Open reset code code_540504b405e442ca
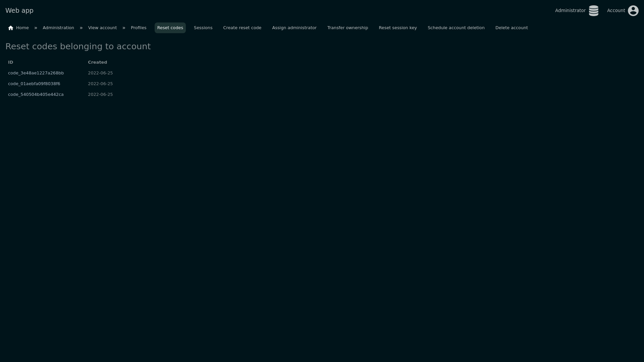 [36, 95]
